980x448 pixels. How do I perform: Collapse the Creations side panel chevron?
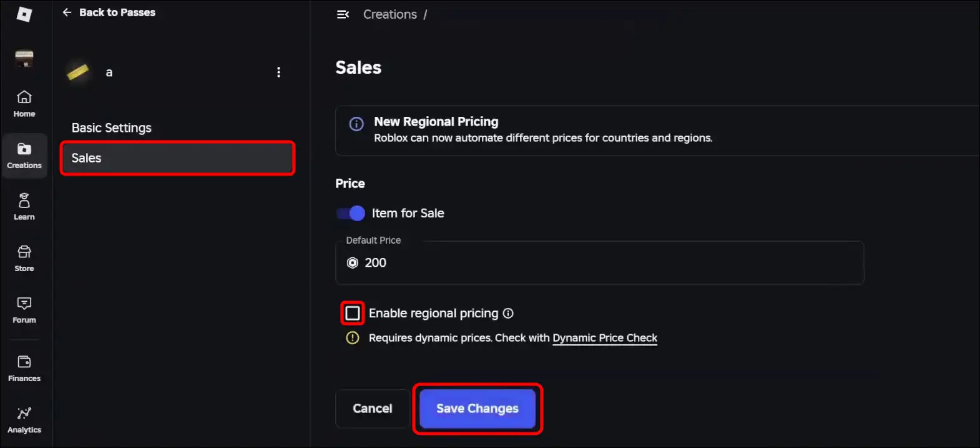[343, 14]
